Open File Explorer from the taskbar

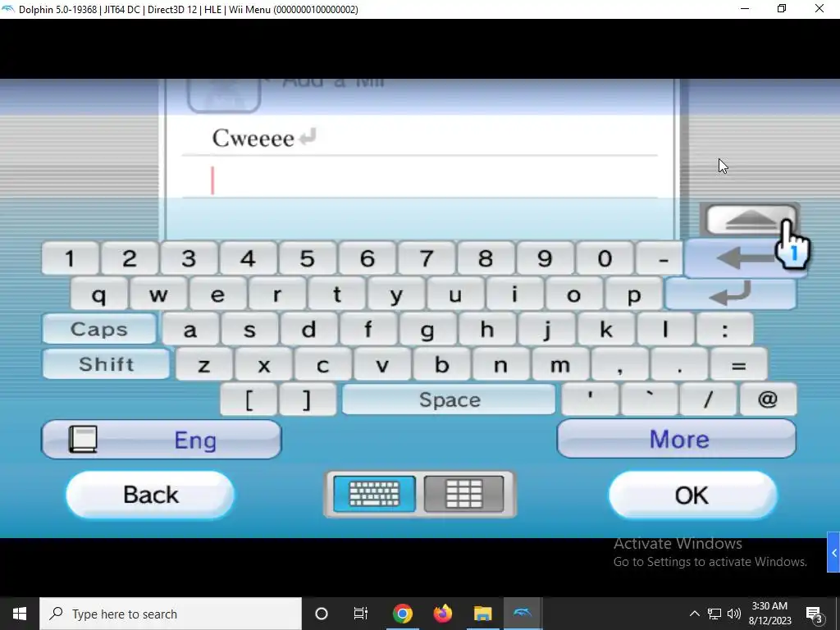[x=482, y=614]
